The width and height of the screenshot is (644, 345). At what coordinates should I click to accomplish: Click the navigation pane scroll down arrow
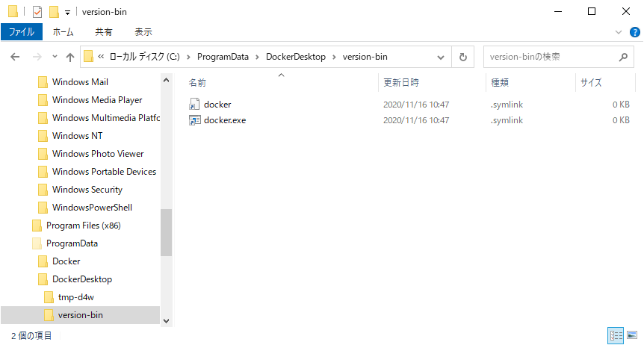(x=167, y=321)
